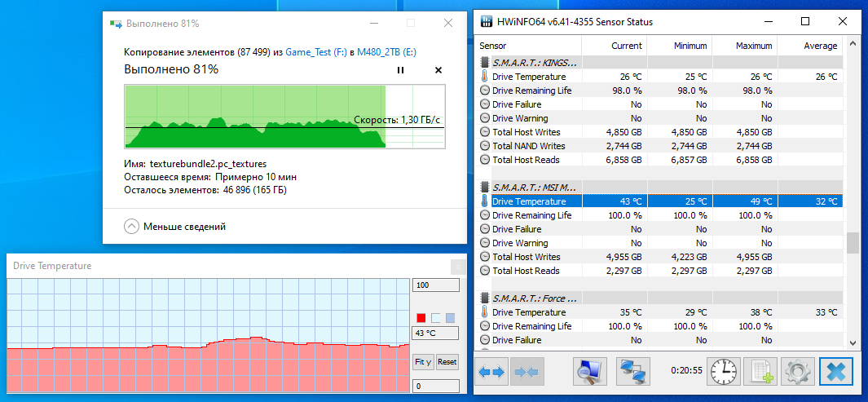
Task: Click the expand columns blue arrows icon
Action: tap(491, 372)
